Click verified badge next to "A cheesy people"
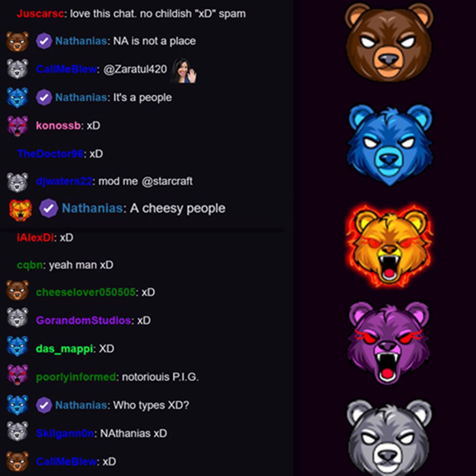This screenshot has width=476, height=476. pos(49,208)
